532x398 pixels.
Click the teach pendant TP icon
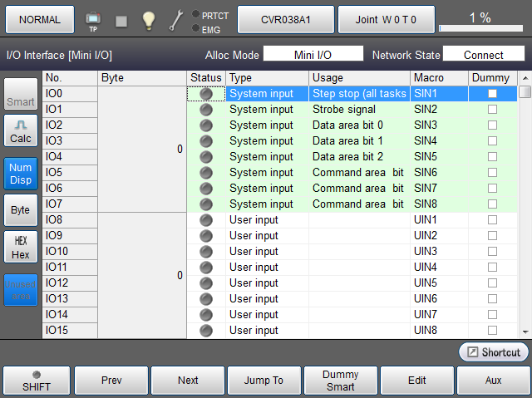pos(93,19)
